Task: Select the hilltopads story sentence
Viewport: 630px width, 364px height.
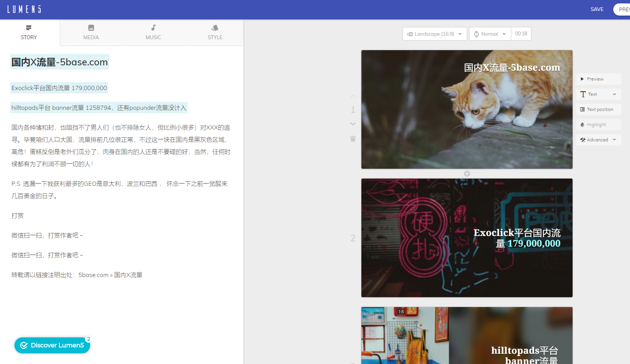Action: [99, 108]
